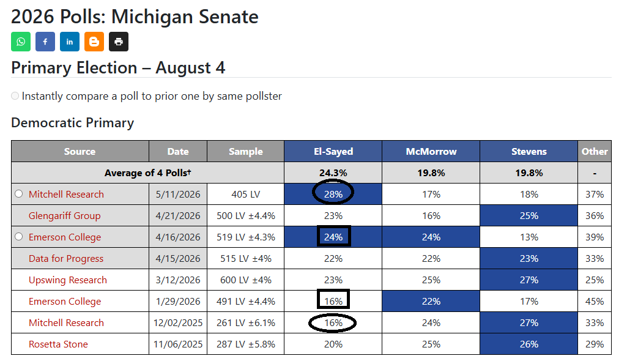Open the Data for Progress poll link
Screen dimensions: 627x364
pyautogui.click(x=66, y=258)
